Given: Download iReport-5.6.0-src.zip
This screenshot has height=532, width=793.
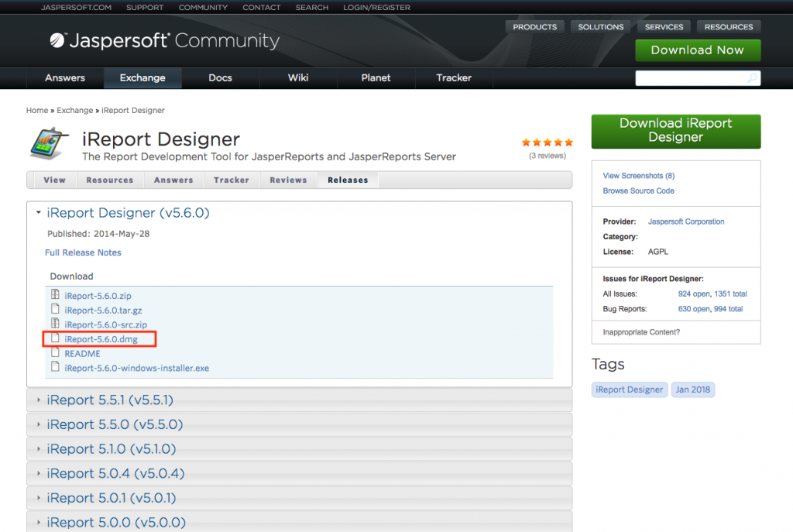Looking at the screenshot, I should point(105,324).
